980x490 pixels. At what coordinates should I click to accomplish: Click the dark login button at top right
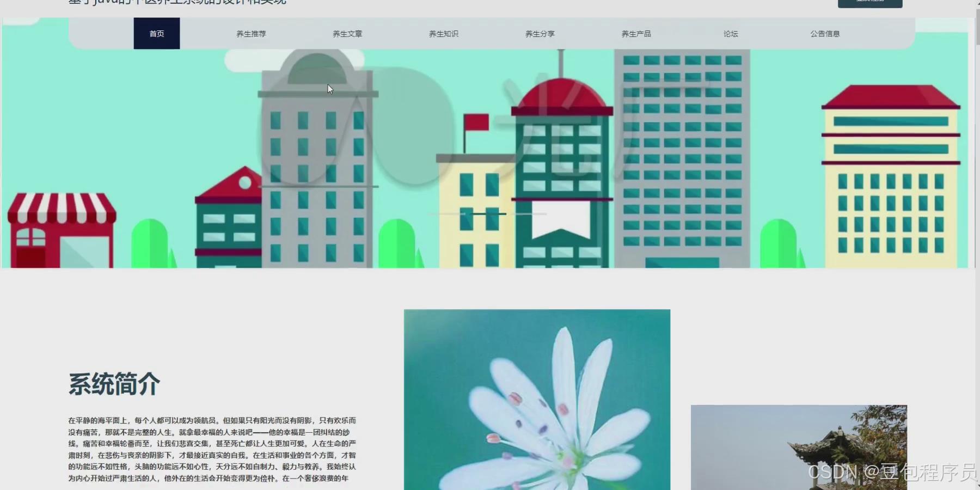coord(869,3)
